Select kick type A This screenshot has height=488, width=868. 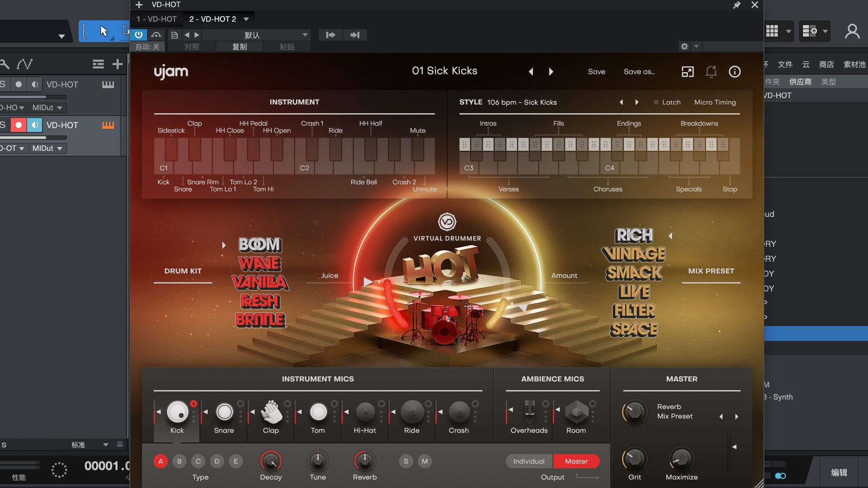[160, 461]
